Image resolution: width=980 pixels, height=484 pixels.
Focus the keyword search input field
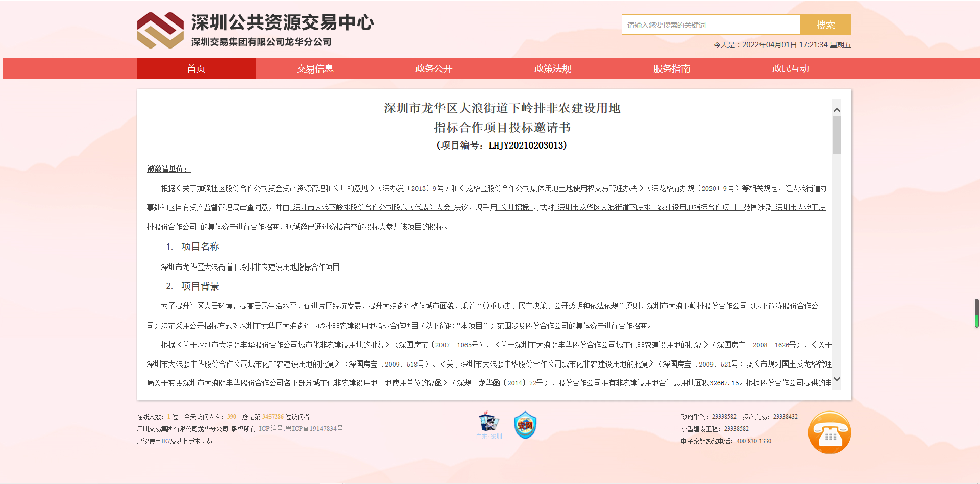(710, 25)
